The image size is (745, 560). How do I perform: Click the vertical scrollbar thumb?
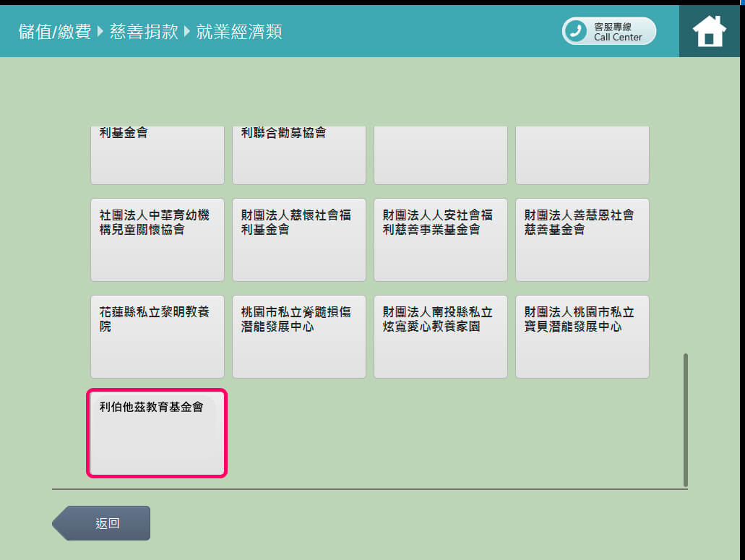click(685, 419)
